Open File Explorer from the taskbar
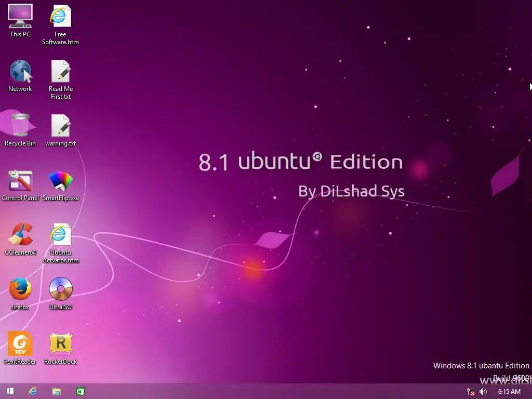The image size is (532, 399). click(56, 391)
